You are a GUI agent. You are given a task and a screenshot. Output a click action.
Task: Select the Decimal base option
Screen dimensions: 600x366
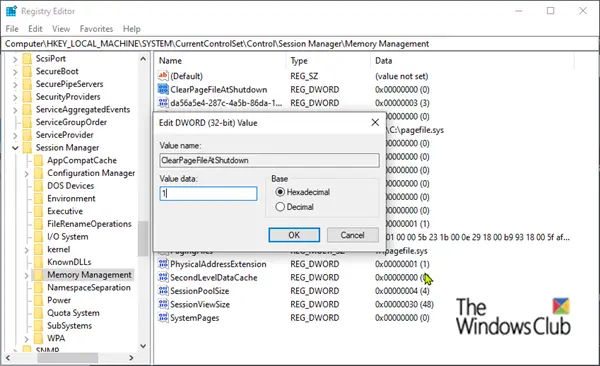point(280,207)
